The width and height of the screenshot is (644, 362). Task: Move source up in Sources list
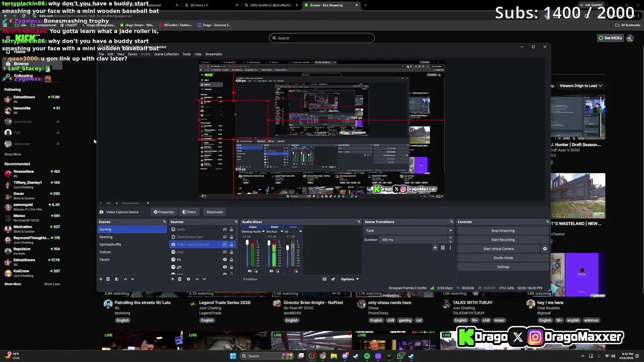(197, 279)
